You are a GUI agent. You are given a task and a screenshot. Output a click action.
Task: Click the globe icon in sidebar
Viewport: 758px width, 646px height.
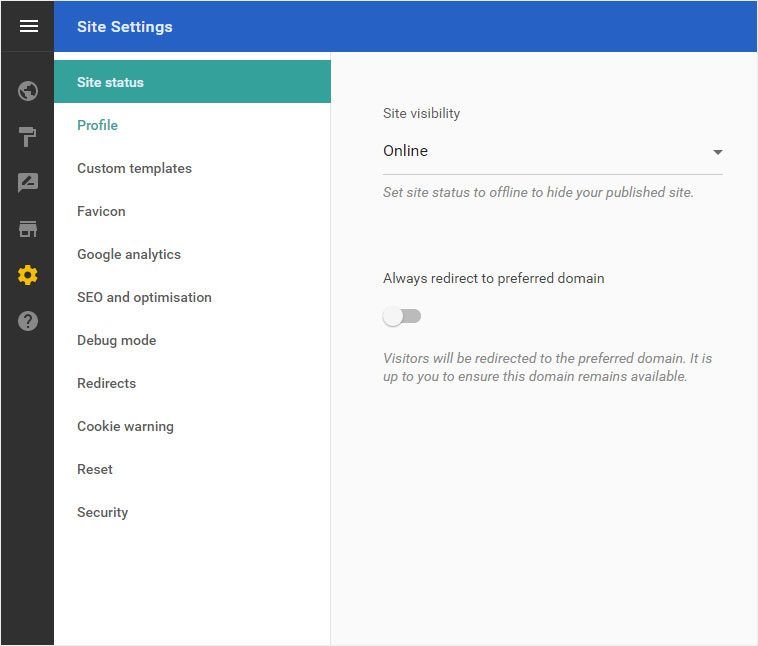click(28, 91)
